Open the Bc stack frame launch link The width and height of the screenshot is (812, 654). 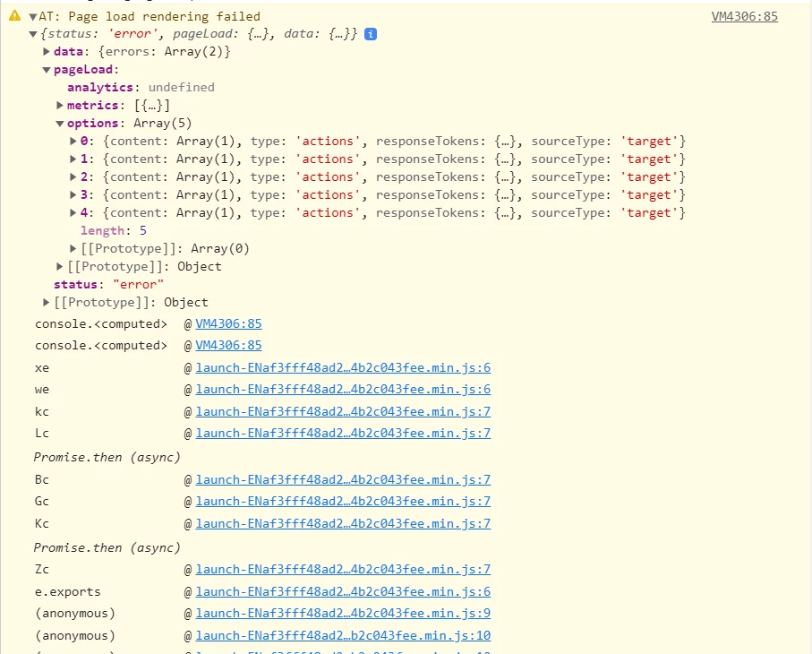click(x=343, y=480)
